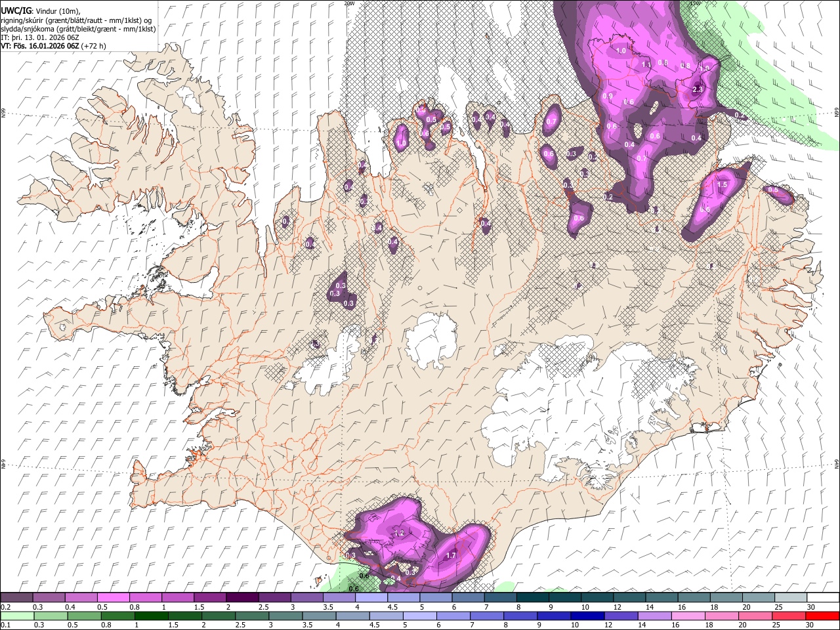
Task: Click the initial time 'IT: þri. 13. 01. 2026 06Z'
Action: (40, 37)
